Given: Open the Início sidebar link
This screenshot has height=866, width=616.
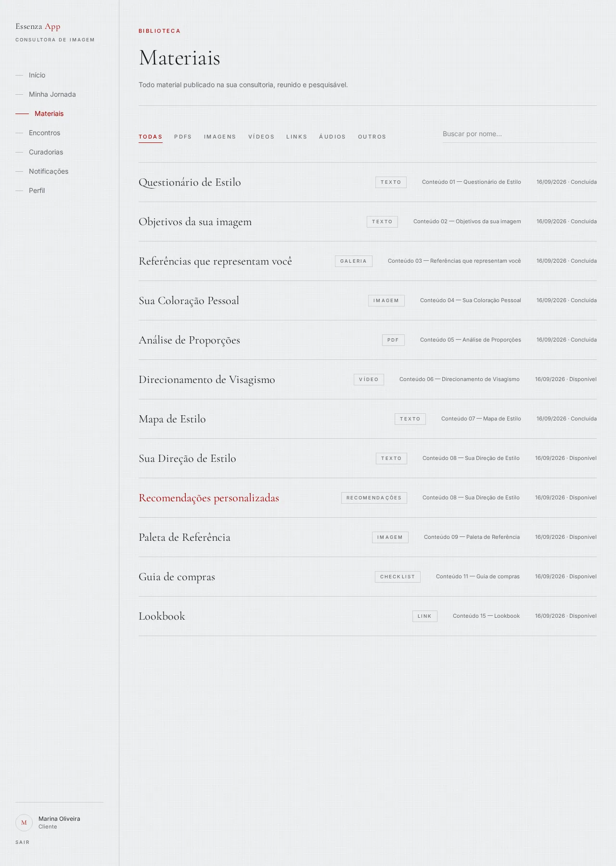Looking at the screenshot, I should (x=37, y=75).
